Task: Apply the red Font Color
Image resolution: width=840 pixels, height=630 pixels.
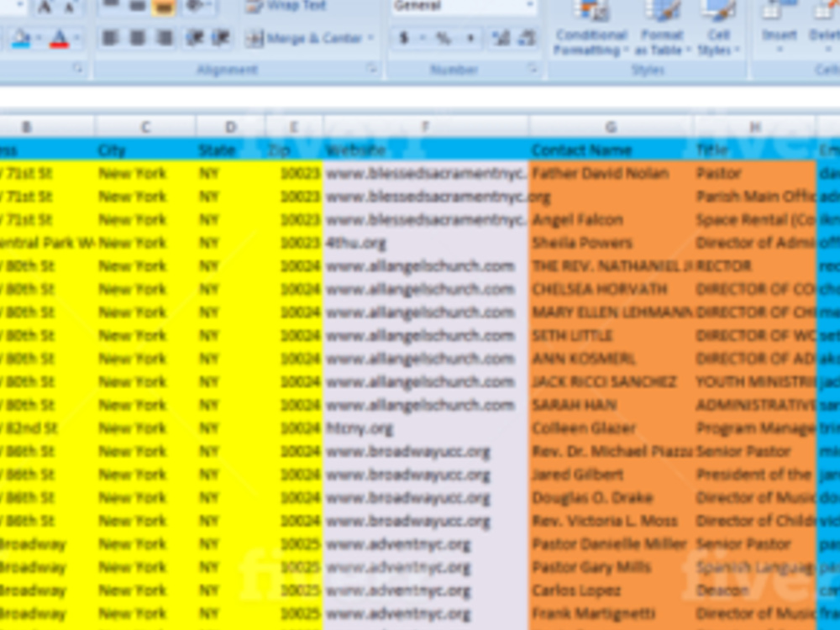Action: tap(59, 39)
